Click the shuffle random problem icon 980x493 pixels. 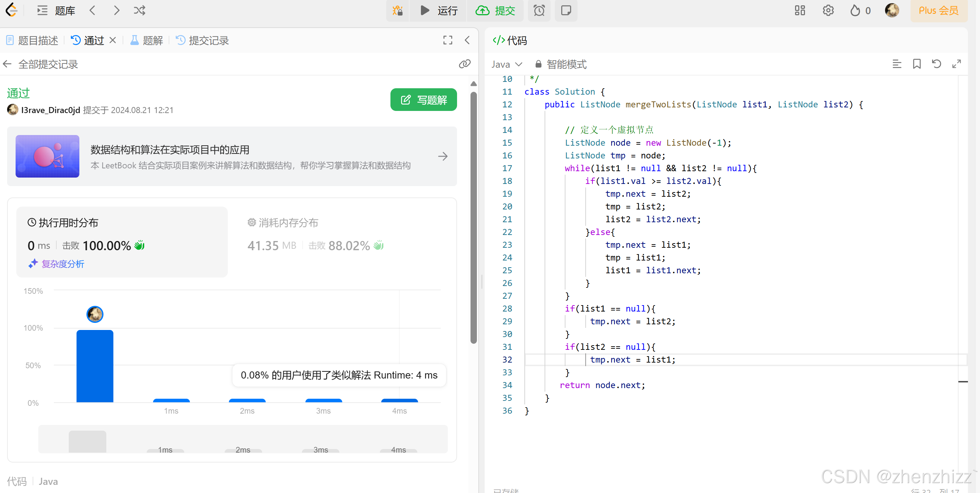tap(139, 10)
